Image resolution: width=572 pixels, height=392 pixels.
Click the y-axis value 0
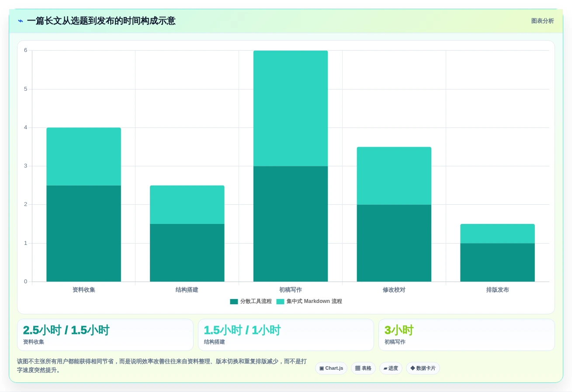point(26,282)
